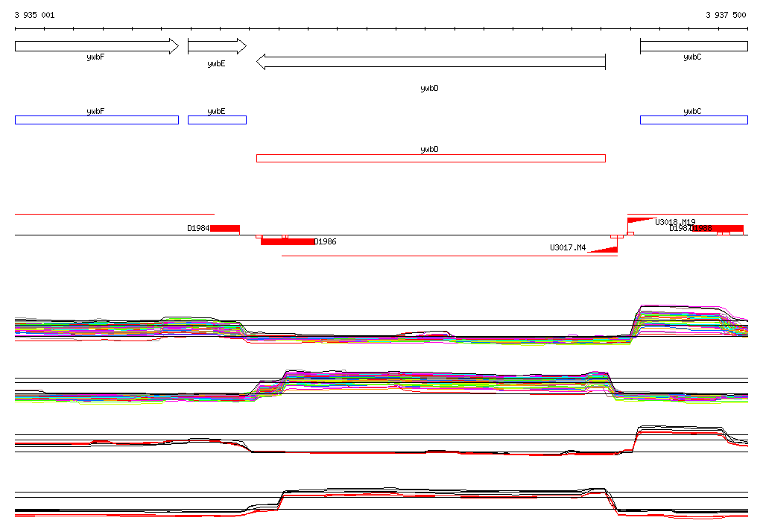
Task: Click the D1986 text label
Action: click(x=326, y=241)
